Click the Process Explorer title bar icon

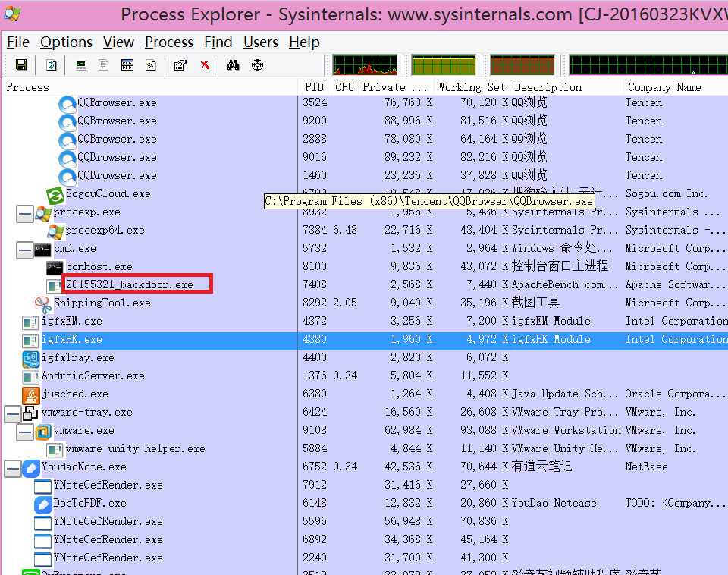[x=11, y=14]
